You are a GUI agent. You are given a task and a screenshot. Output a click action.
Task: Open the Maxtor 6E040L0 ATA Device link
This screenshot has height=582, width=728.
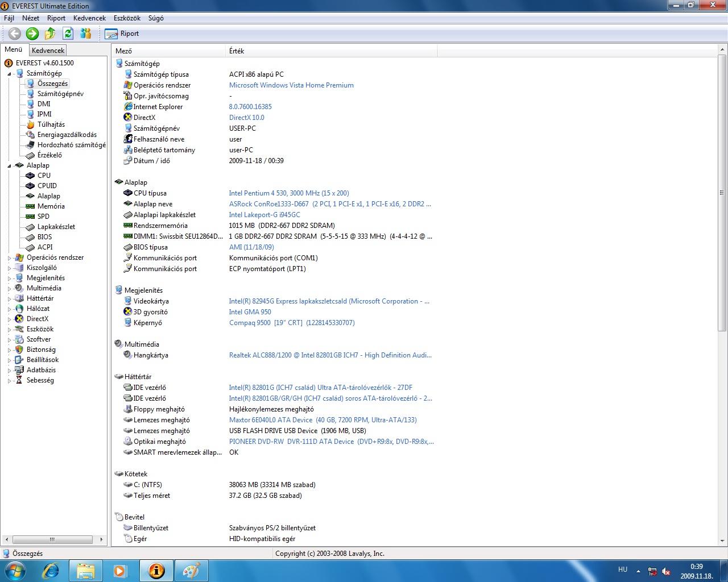click(x=322, y=420)
